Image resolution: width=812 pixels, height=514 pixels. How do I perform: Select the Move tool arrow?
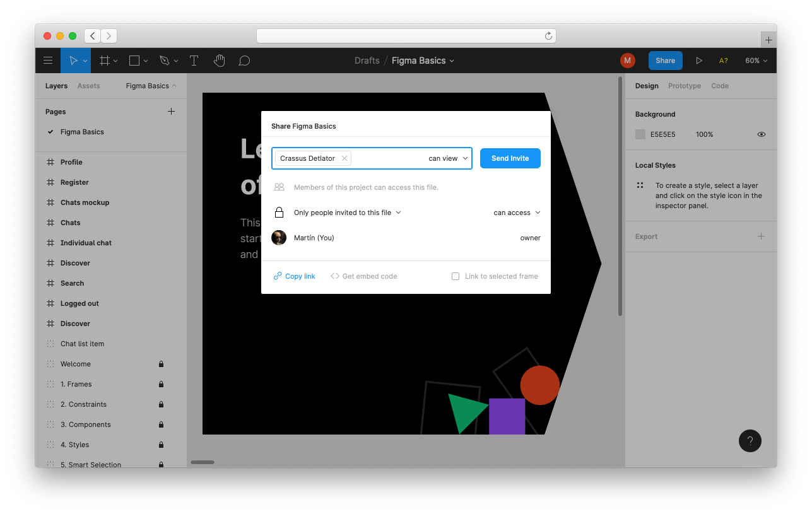point(73,61)
